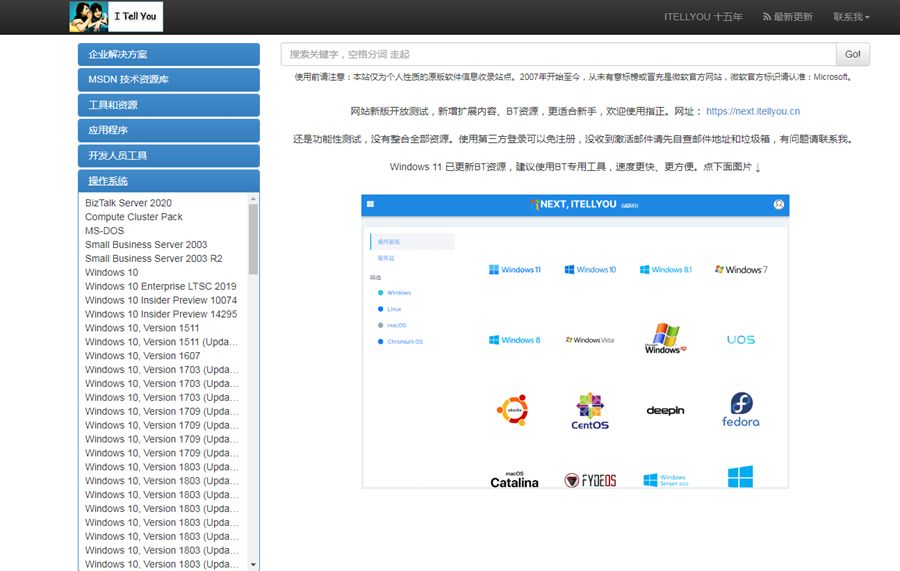Collapse the 操作系统 sidebar section
The height and width of the screenshot is (571, 900).
pos(169,181)
